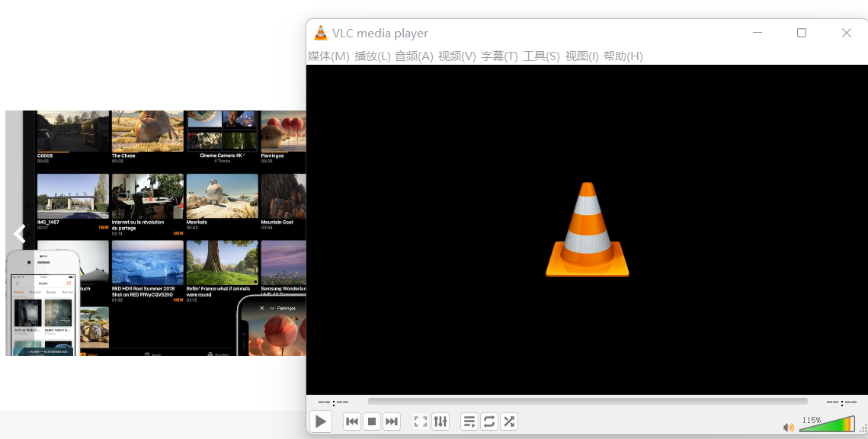868x439 pixels.
Task: Select the Samsung Wonderland thumbnail
Action: tap(283, 262)
